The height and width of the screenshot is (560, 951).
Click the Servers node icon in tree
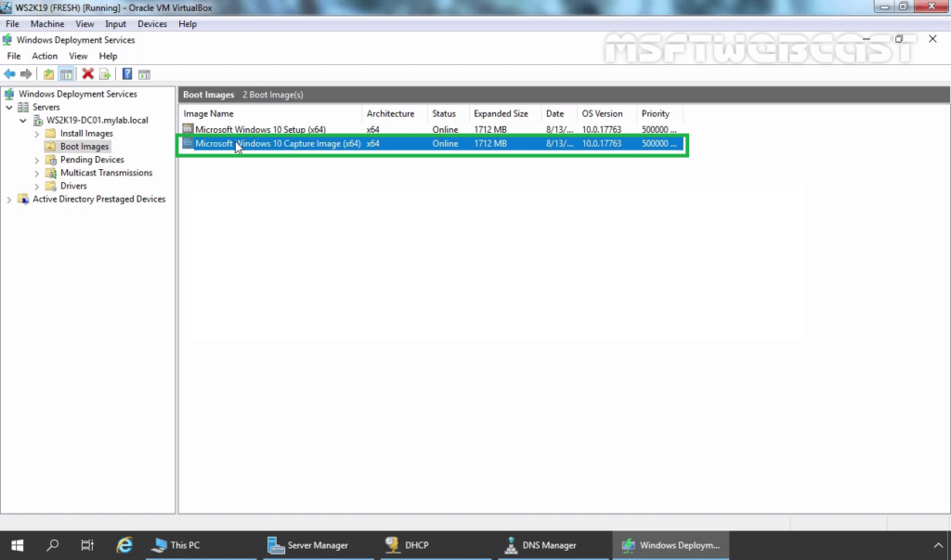click(x=23, y=107)
